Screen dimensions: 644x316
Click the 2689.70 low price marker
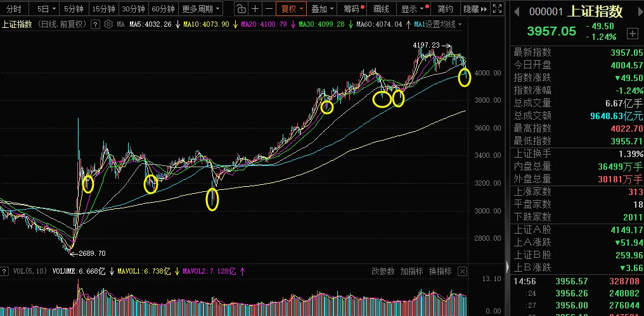[92, 253]
